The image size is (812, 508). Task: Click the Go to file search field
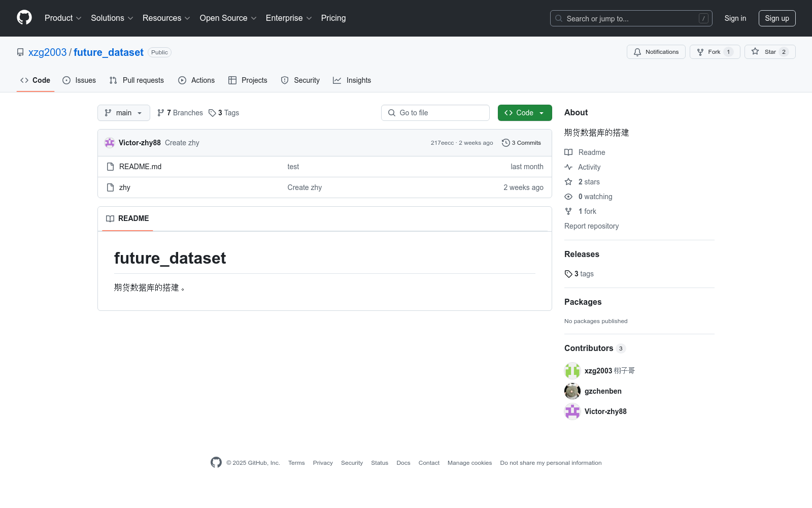[x=435, y=113]
